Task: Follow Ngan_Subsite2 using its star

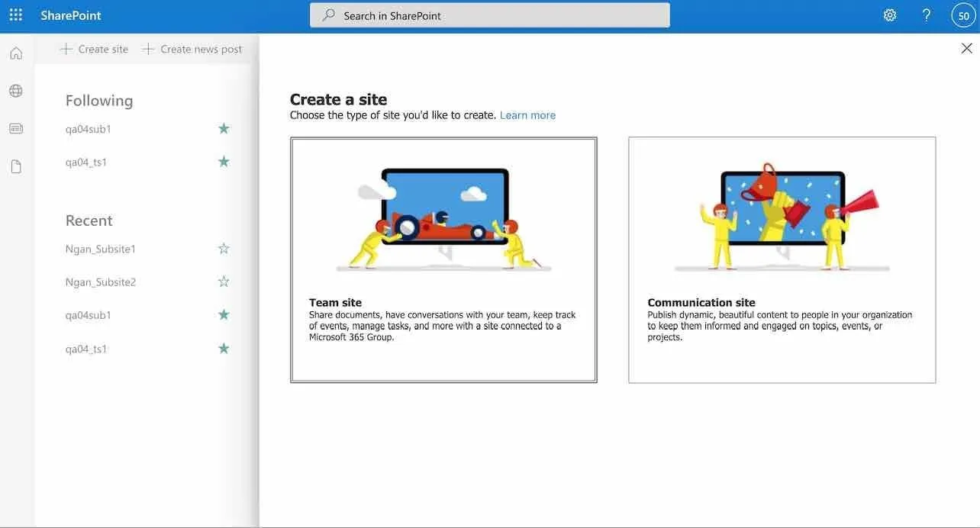Action: pyautogui.click(x=224, y=282)
